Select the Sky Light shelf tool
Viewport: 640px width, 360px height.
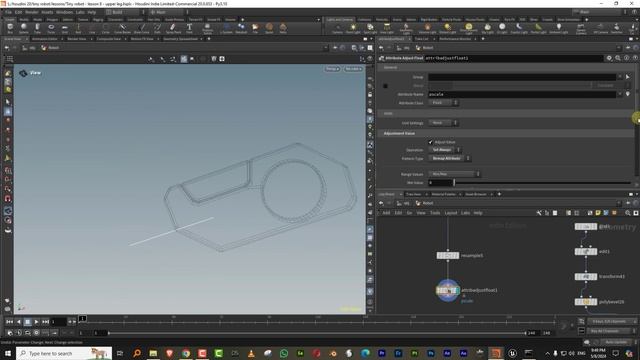487,28
